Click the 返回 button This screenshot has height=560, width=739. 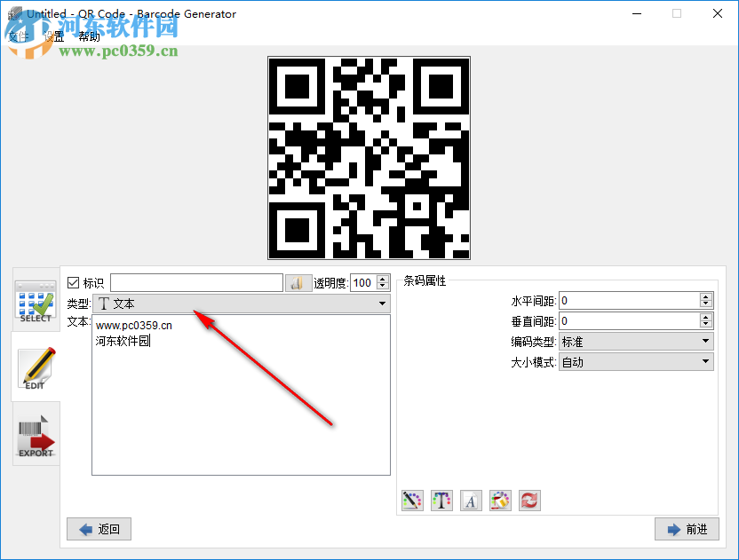[98, 529]
